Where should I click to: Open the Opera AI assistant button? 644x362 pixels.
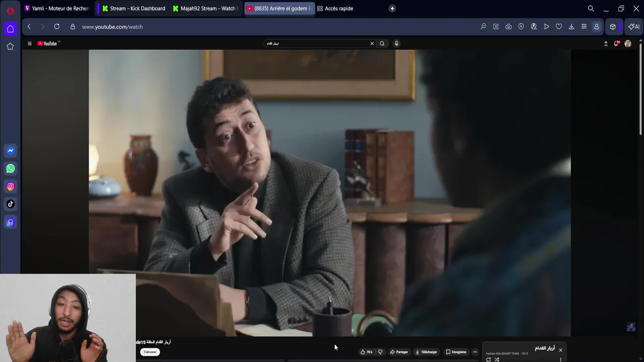(634, 27)
